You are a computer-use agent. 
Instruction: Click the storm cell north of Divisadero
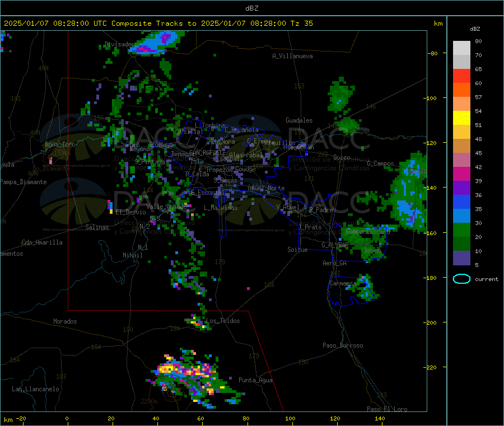pyautogui.click(x=156, y=43)
